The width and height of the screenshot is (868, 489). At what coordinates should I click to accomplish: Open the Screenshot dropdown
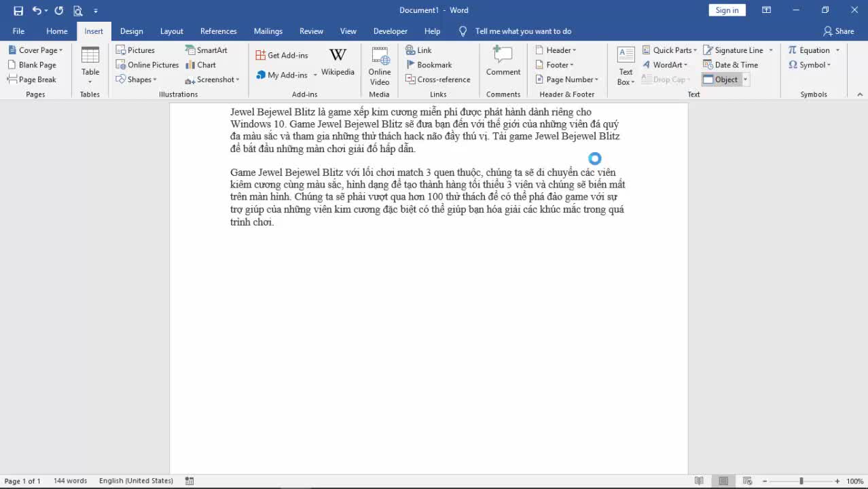point(213,79)
